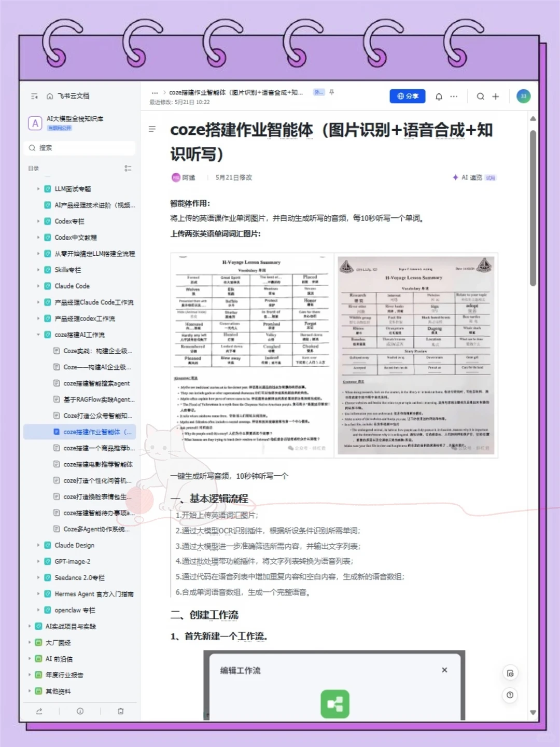Expand the GPT-image-2 node
Viewport: 560px width, 747px height.
tap(38, 561)
